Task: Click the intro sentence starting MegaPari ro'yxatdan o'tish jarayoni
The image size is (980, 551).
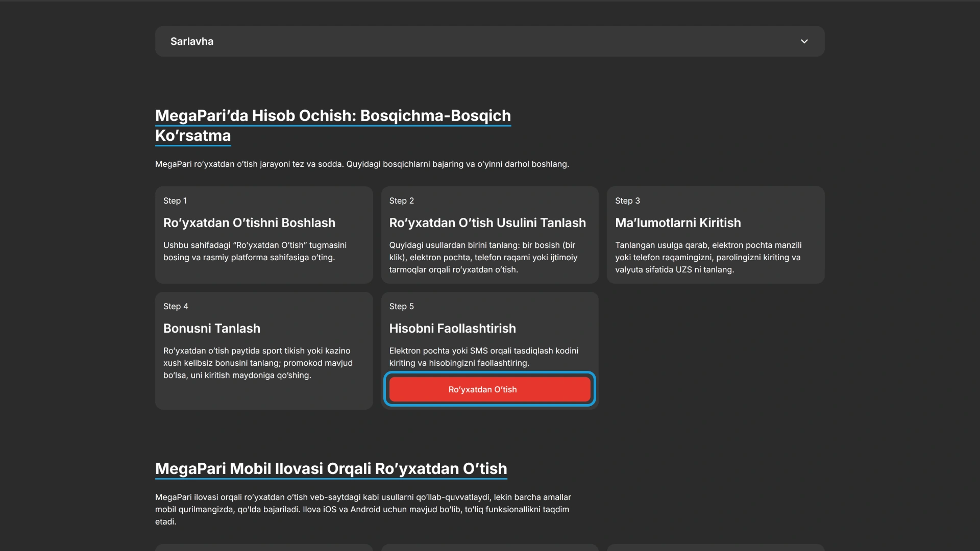Action: pyautogui.click(x=362, y=164)
